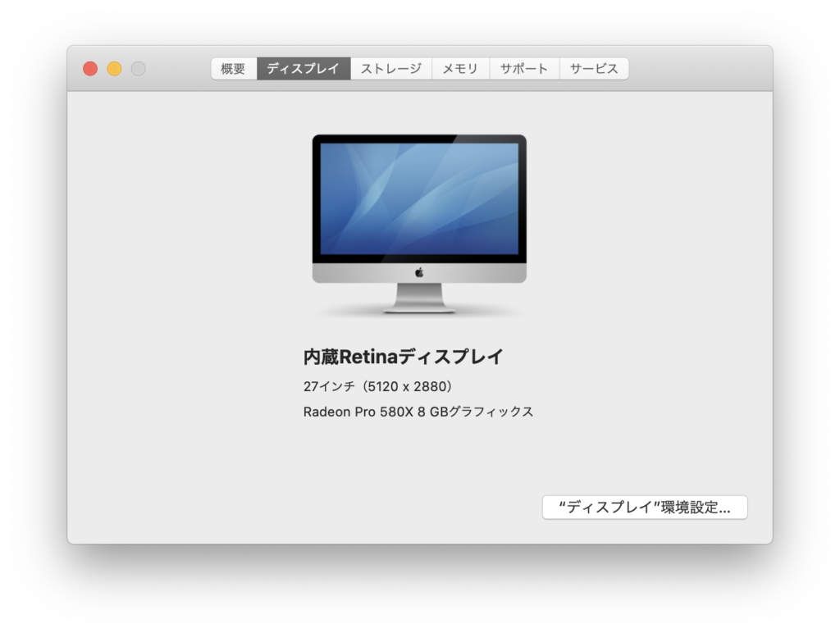Viewport: 840px width, 633px height.
Task: Click the blue wallpaper on the iMac screen
Action: pyautogui.click(x=419, y=198)
